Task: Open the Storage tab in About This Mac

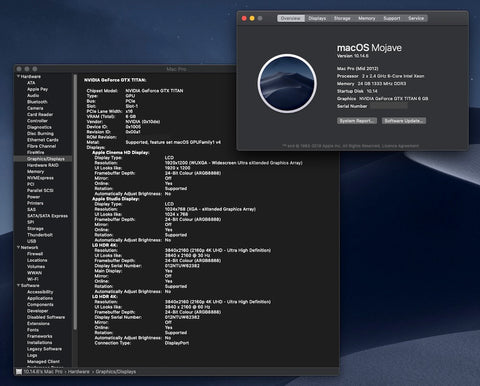Action: point(342,18)
